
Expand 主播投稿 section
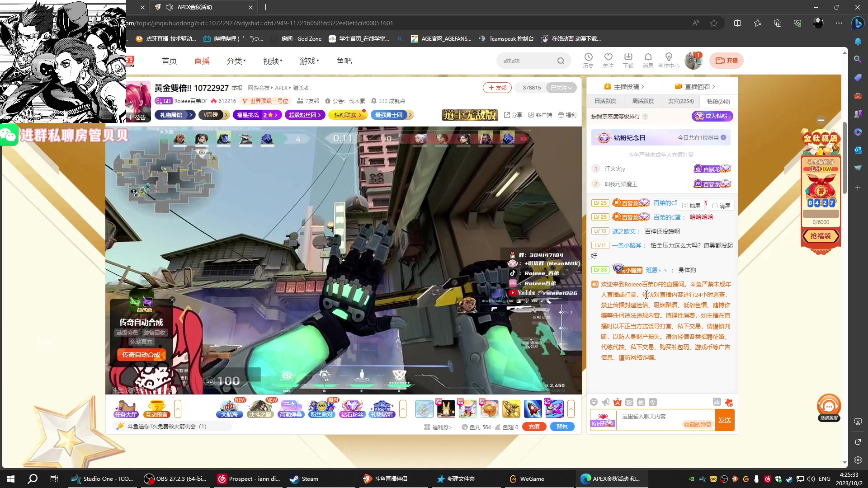pos(624,87)
